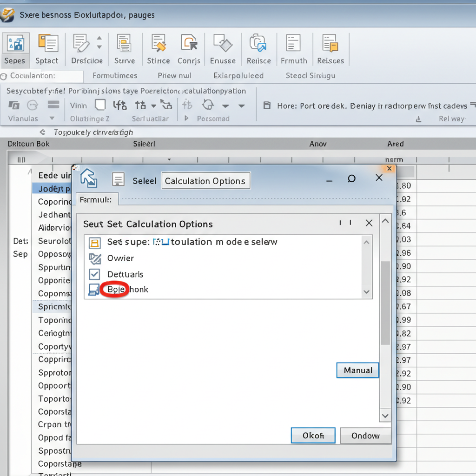This screenshot has width=476, height=476.
Task: Click the stacked bars icon above Vianulas dropdown
Action: click(53, 105)
